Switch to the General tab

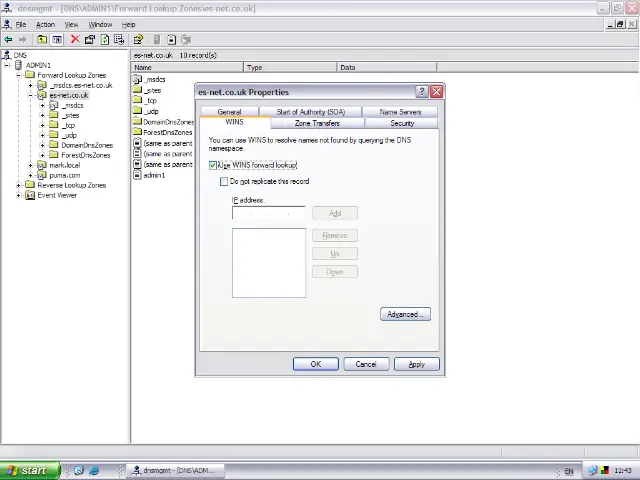tap(229, 111)
